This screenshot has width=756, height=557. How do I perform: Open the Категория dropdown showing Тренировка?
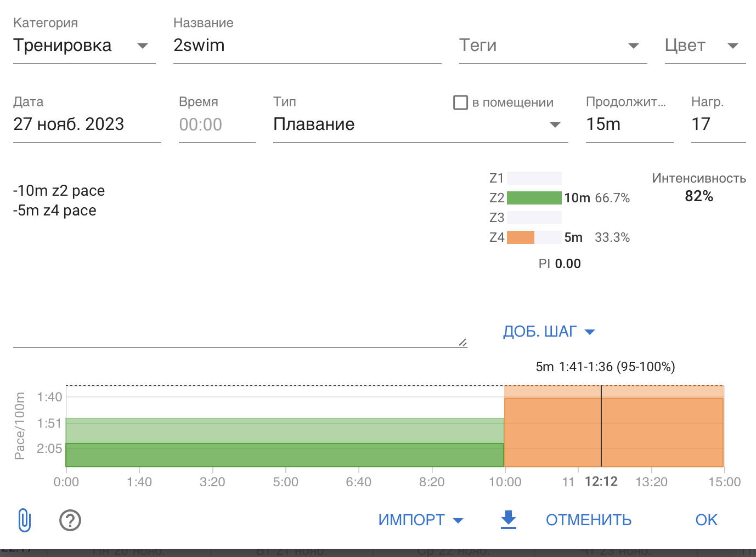84,46
